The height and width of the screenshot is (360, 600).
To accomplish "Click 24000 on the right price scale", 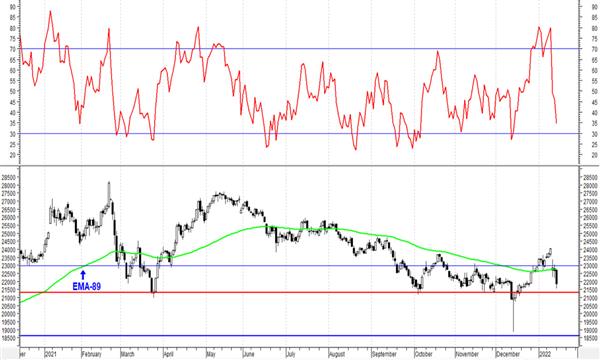I will coord(590,250).
